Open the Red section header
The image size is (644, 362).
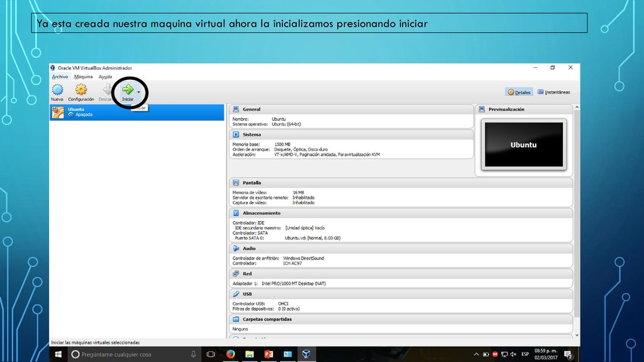coord(401,273)
